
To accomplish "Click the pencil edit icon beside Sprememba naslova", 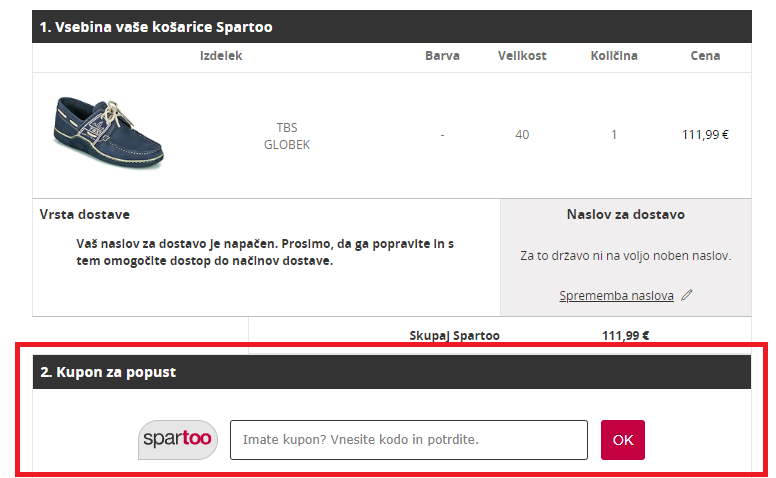I will click(x=687, y=295).
